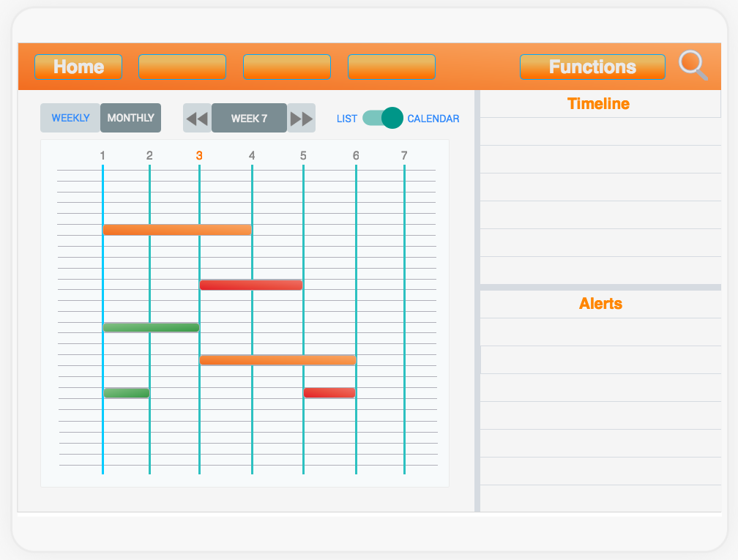Select the orange bar spanning days 3 to 6

[x=277, y=359]
